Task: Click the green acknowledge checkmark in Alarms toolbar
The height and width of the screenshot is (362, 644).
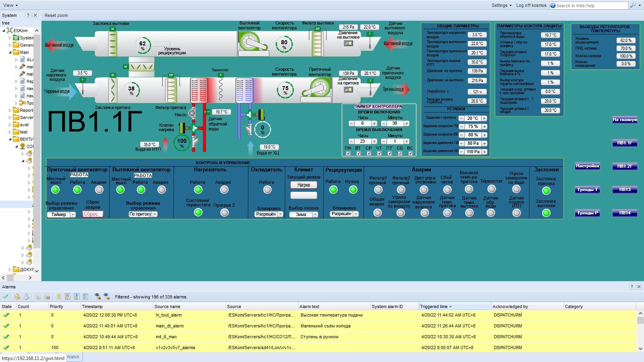Action: 5,296
